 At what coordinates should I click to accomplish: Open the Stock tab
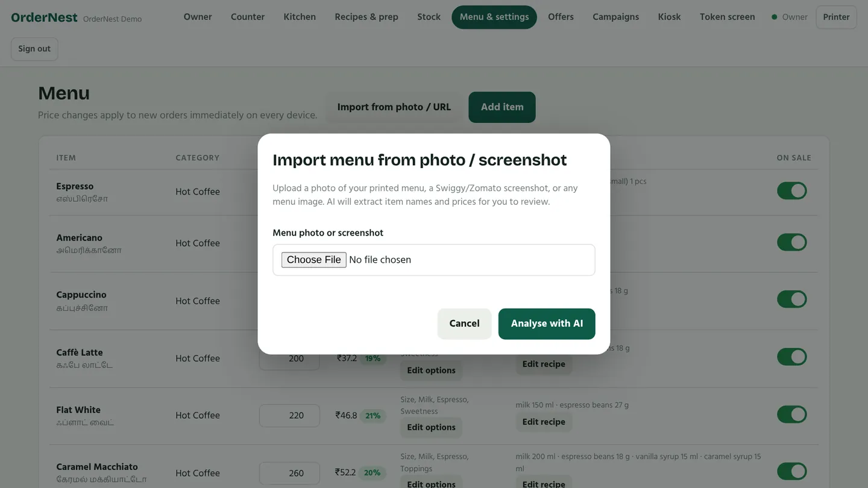point(429,17)
